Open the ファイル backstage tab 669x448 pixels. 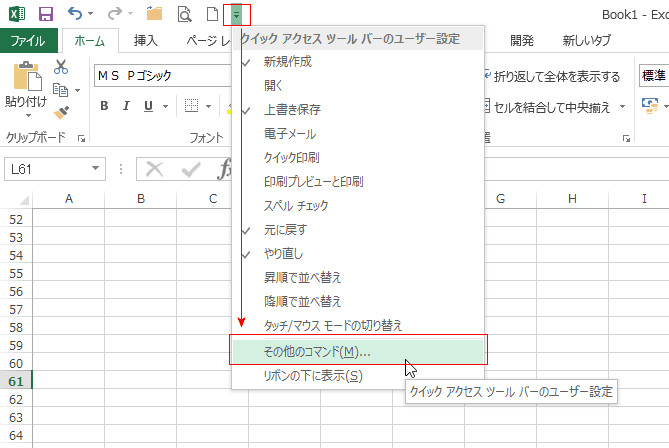(x=28, y=41)
